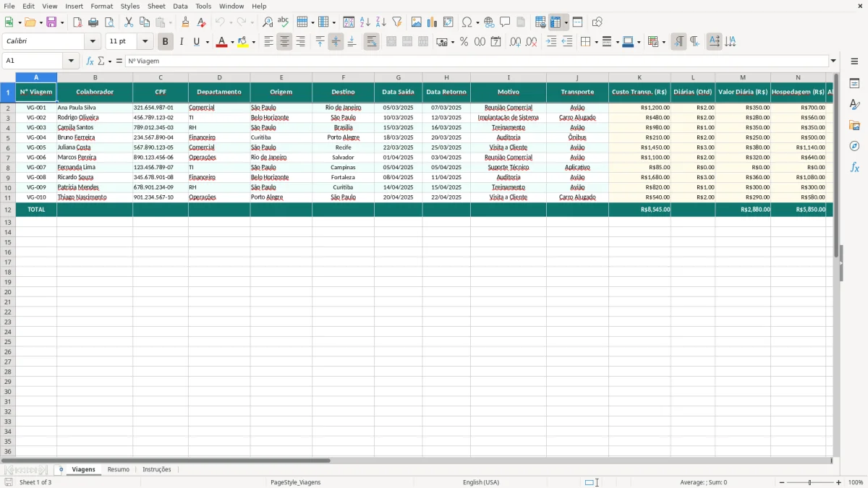Viewport: 868px width, 488px height.
Task: Click the Copy icon
Action: coord(145,22)
